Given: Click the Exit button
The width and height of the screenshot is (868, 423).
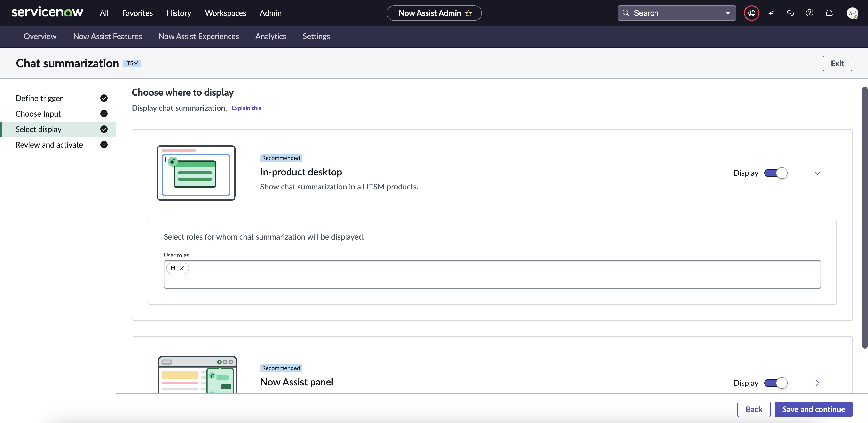Looking at the screenshot, I should point(837,63).
